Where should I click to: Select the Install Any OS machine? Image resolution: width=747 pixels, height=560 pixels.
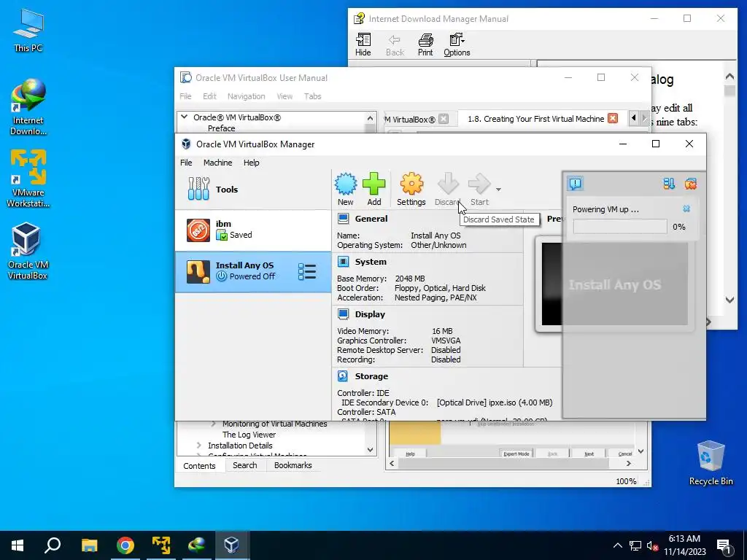[x=253, y=272]
